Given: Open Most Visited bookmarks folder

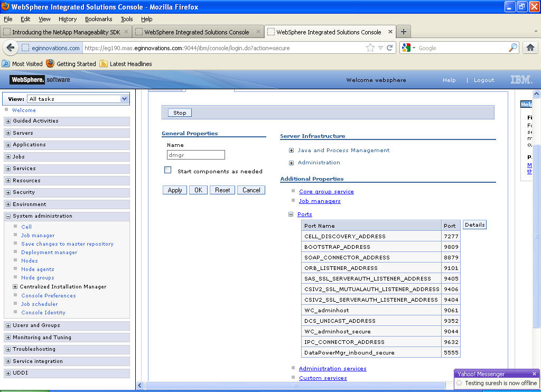Looking at the screenshot, I should pyautogui.click(x=22, y=64).
